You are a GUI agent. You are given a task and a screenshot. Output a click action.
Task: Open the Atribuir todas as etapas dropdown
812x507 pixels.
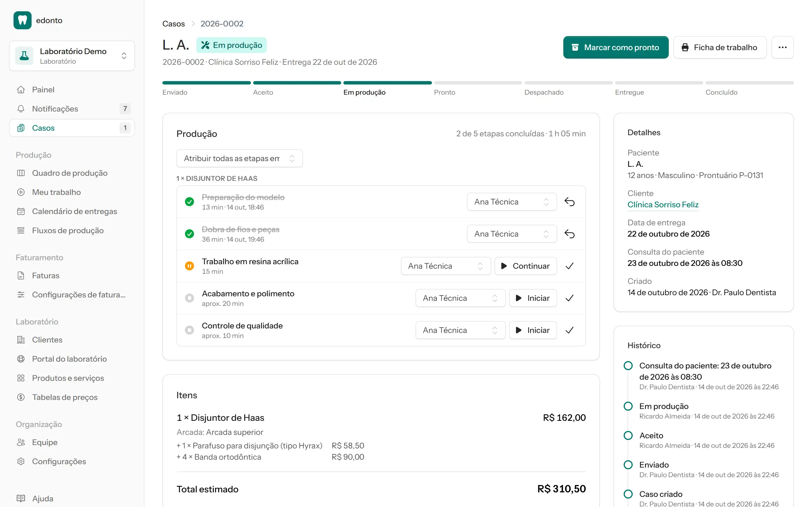click(x=240, y=158)
